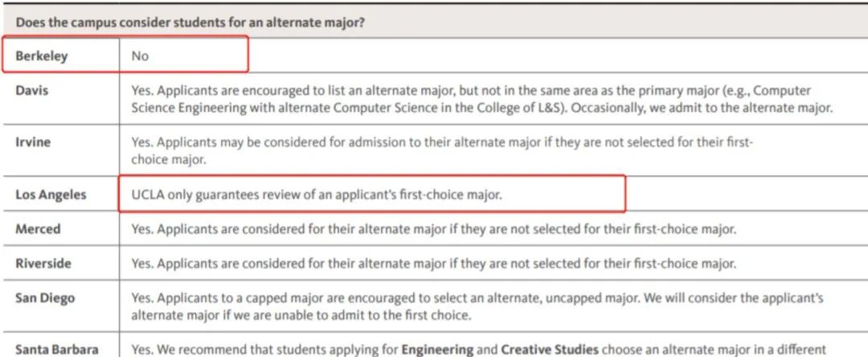Click the bold 'Engineering' word in Santa Barbara row
Screen dimensions: 868x357
(437, 350)
